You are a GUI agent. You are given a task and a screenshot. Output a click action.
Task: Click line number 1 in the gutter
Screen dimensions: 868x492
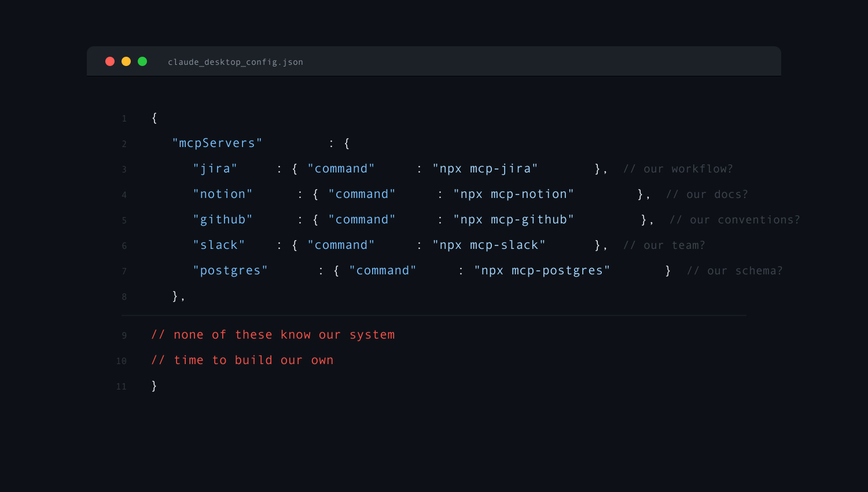tap(124, 119)
